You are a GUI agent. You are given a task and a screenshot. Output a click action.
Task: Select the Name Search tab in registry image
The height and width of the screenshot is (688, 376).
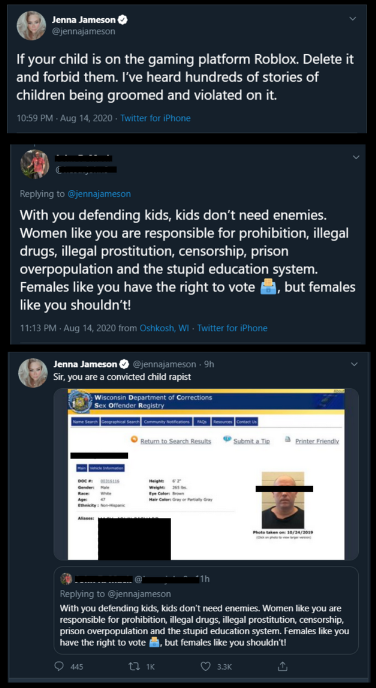tap(85, 422)
